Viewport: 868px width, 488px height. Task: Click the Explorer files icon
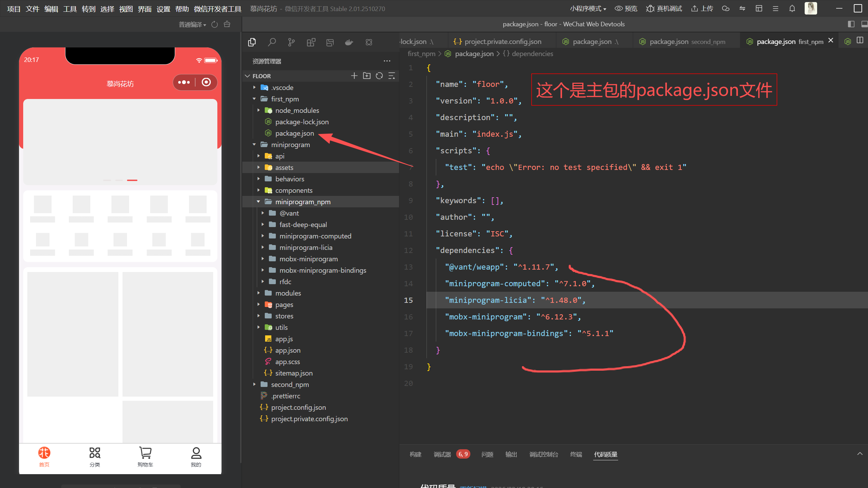pyautogui.click(x=252, y=42)
